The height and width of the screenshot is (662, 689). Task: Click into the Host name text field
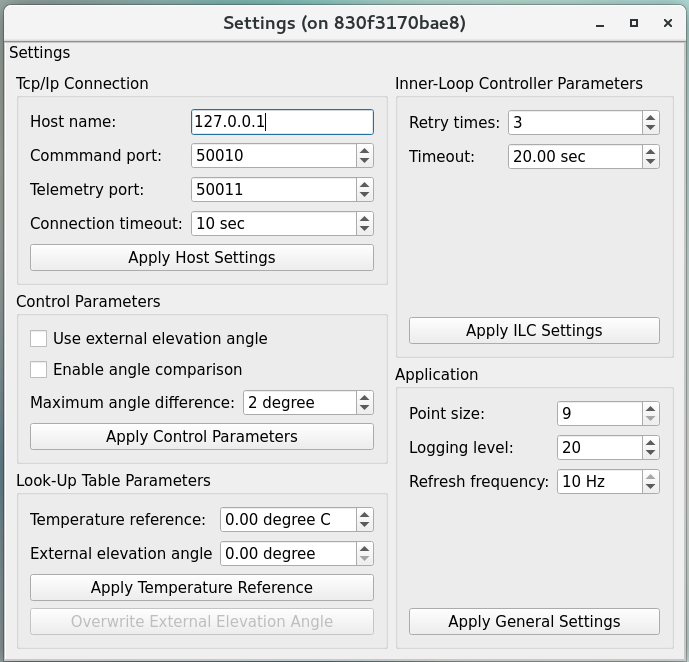(x=282, y=122)
